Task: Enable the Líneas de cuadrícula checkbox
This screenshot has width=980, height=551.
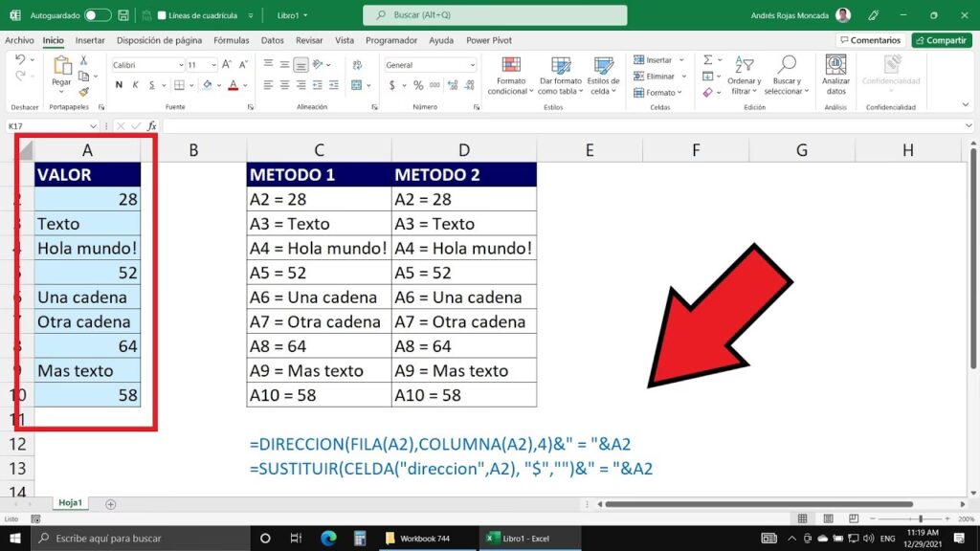Action: (x=162, y=15)
